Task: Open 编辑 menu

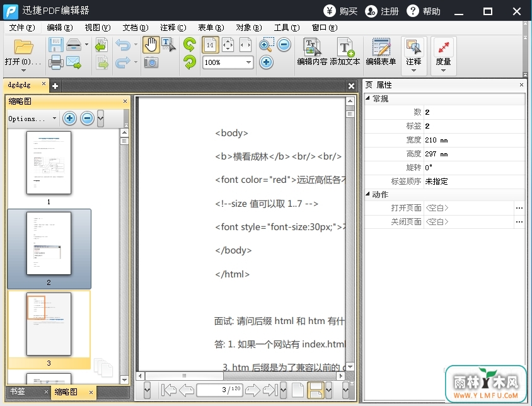Action: click(x=60, y=28)
